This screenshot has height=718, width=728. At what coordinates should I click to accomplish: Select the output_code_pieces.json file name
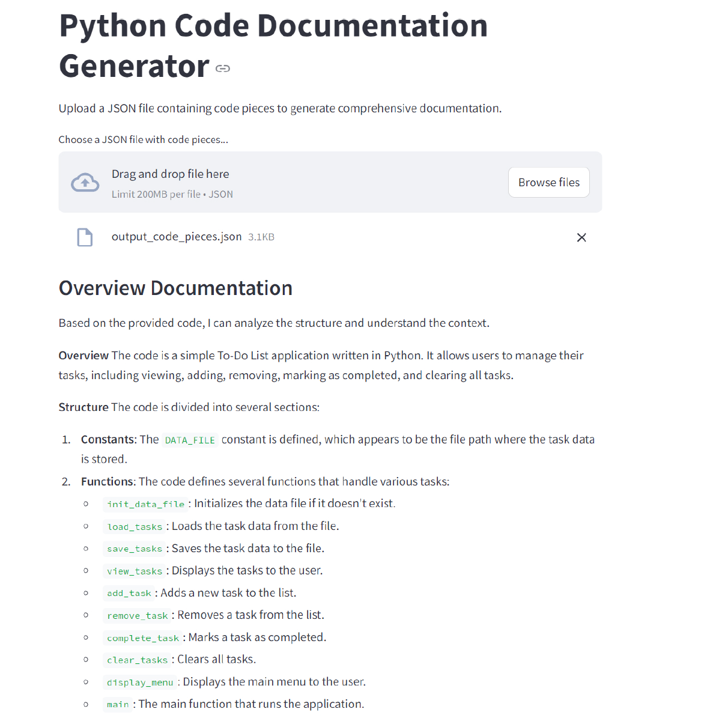(177, 237)
